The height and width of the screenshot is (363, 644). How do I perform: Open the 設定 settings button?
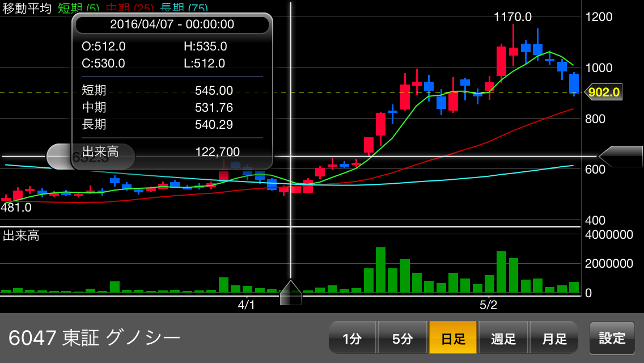click(x=612, y=338)
